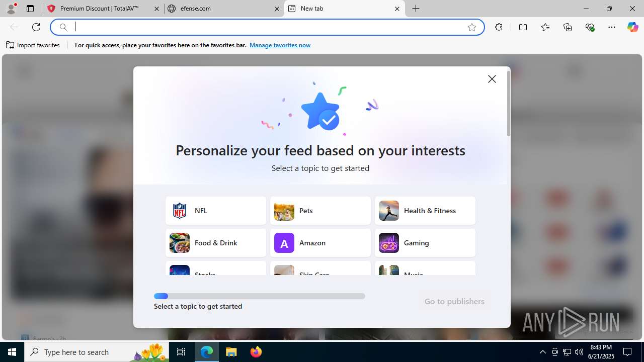Add this page to favorites star

pyautogui.click(x=472, y=27)
